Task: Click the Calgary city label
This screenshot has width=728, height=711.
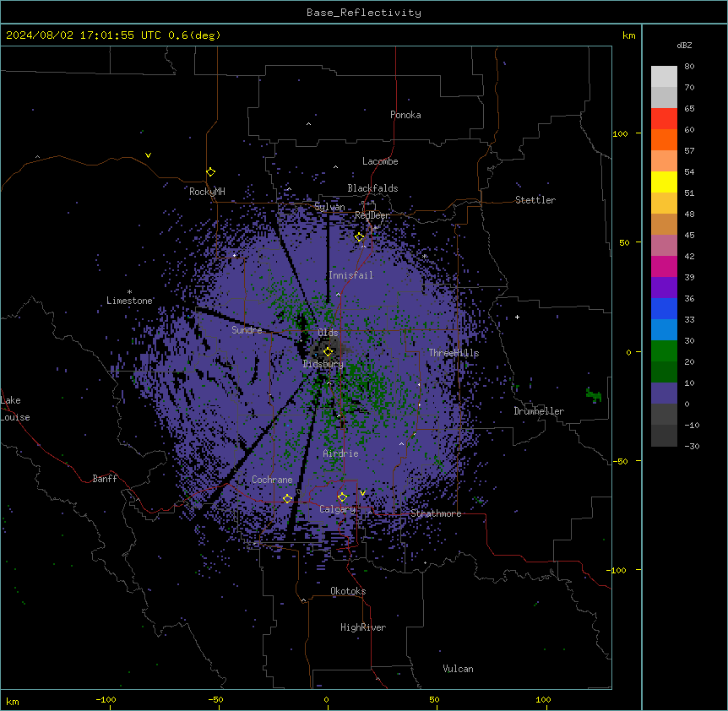Action: pyautogui.click(x=337, y=509)
